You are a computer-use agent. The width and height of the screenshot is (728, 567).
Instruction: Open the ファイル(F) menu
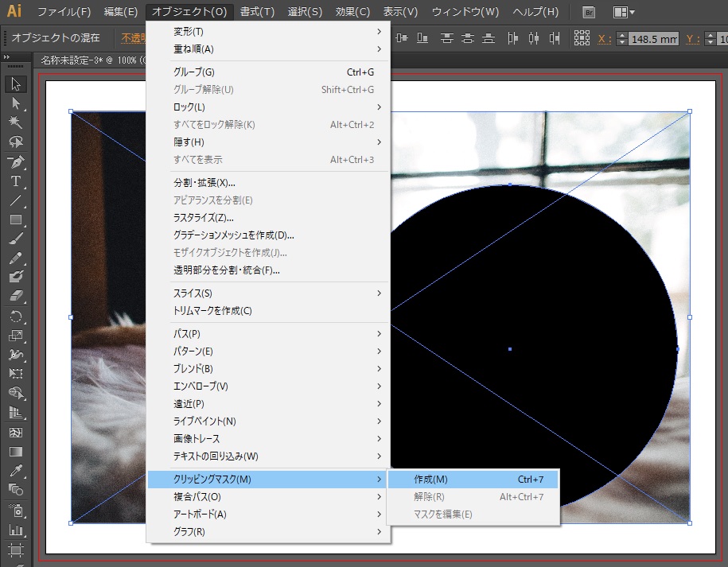[x=64, y=12]
